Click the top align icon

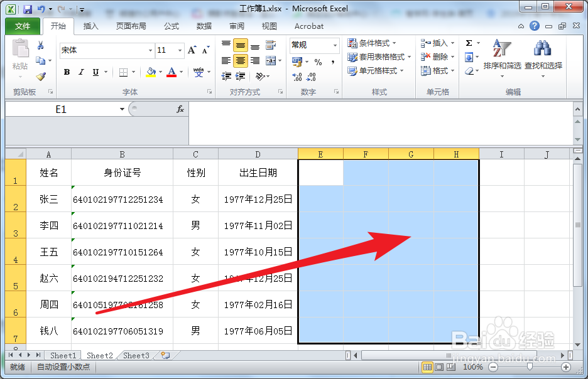point(226,45)
